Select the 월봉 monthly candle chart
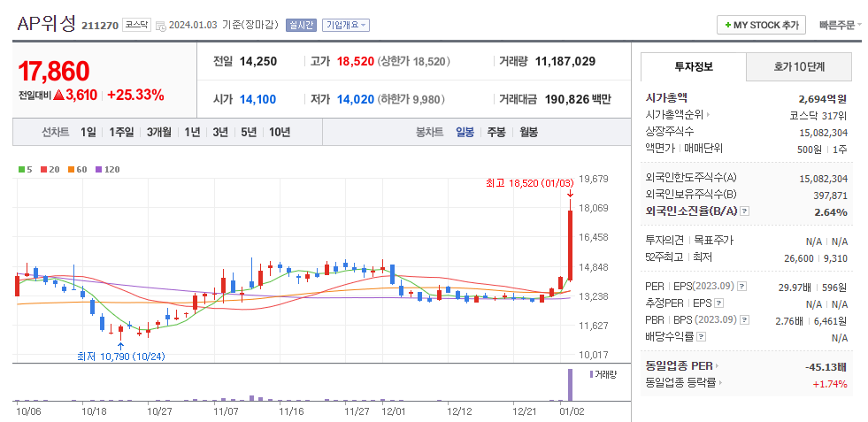 coord(528,133)
